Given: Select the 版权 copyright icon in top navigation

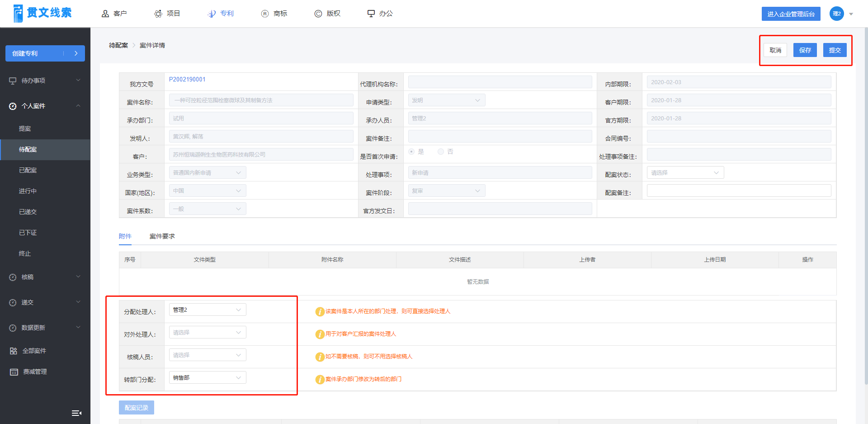Looking at the screenshot, I should point(318,14).
